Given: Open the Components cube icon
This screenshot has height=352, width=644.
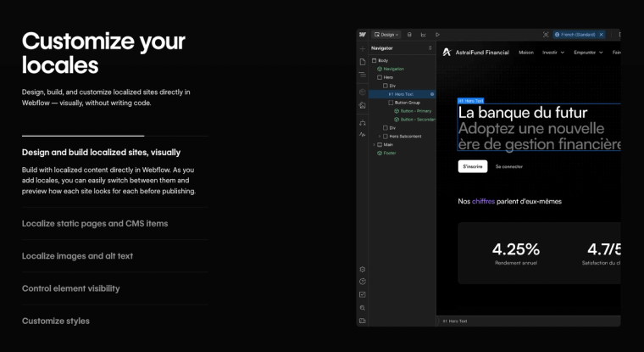Looking at the screenshot, I should pyautogui.click(x=363, y=92).
